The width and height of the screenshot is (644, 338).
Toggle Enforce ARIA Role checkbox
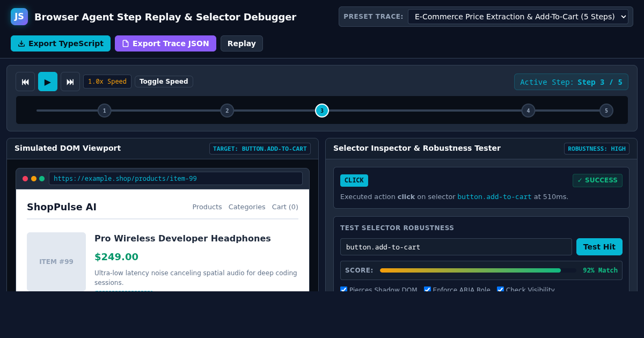tap(427, 290)
